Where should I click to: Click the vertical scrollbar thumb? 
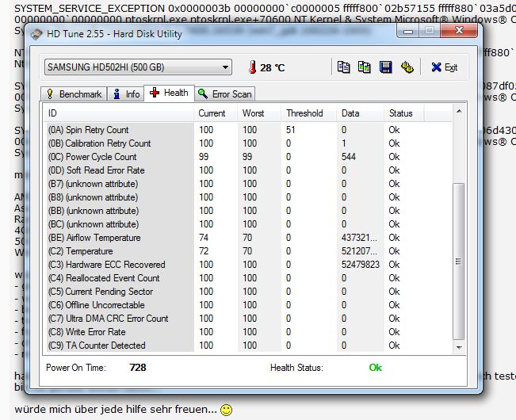[x=459, y=262]
